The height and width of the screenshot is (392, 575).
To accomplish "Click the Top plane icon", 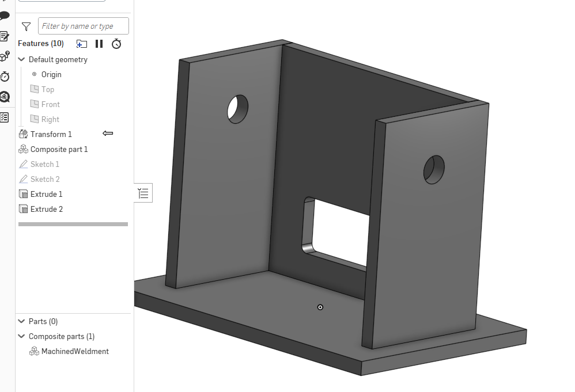I will click(35, 89).
